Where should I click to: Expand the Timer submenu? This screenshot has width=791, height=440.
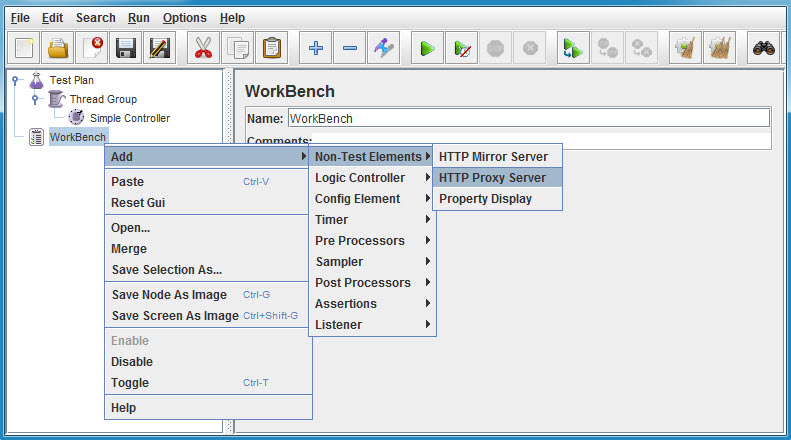(372, 219)
